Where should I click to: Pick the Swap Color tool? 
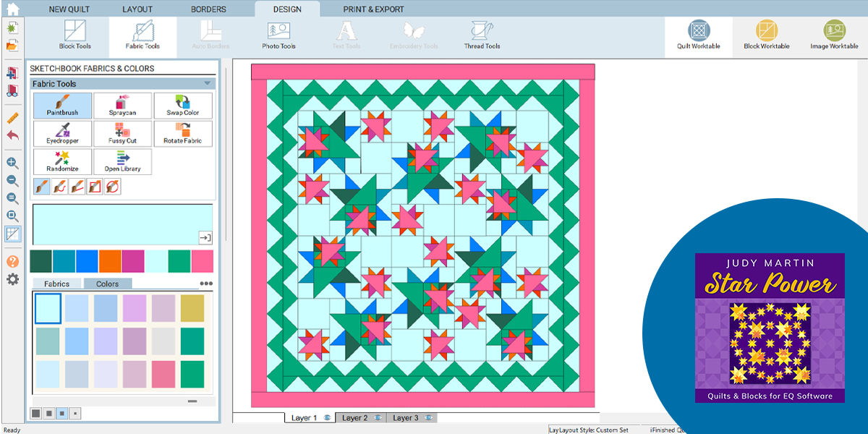click(183, 106)
